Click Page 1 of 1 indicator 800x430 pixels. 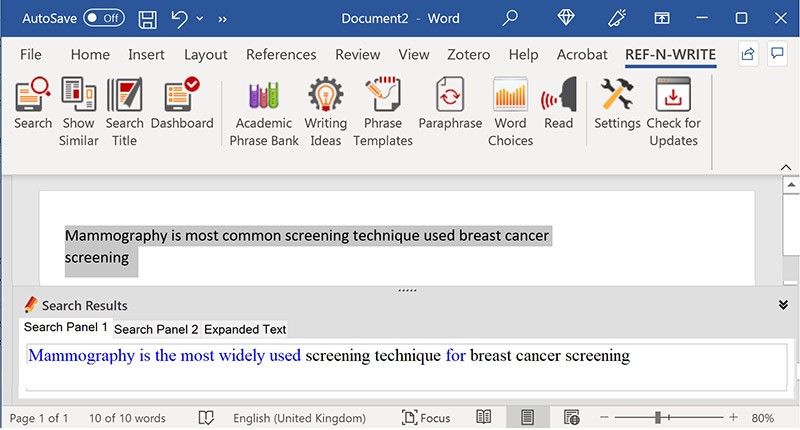pyautogui.click(x=38, y=418)
